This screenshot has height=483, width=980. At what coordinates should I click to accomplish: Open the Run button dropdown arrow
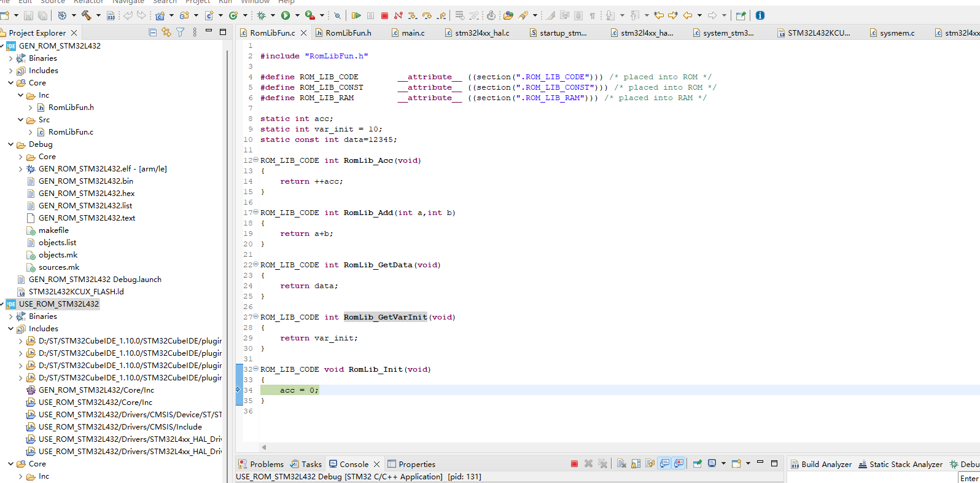(x=297, y=15)
